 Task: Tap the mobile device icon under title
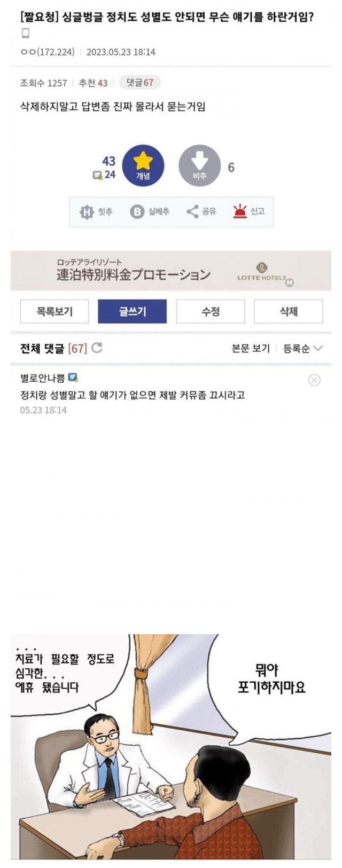coord(25,34)
